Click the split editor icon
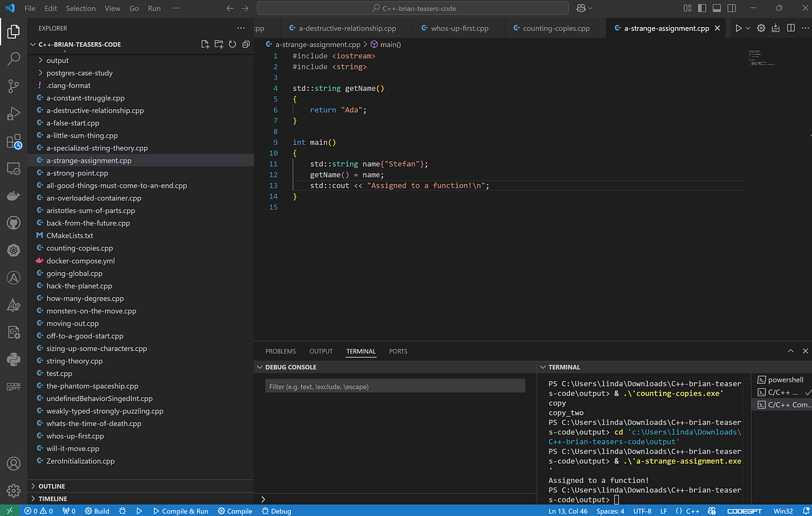Viewport: 812px width, 516px height. click(x=792, y=28)
